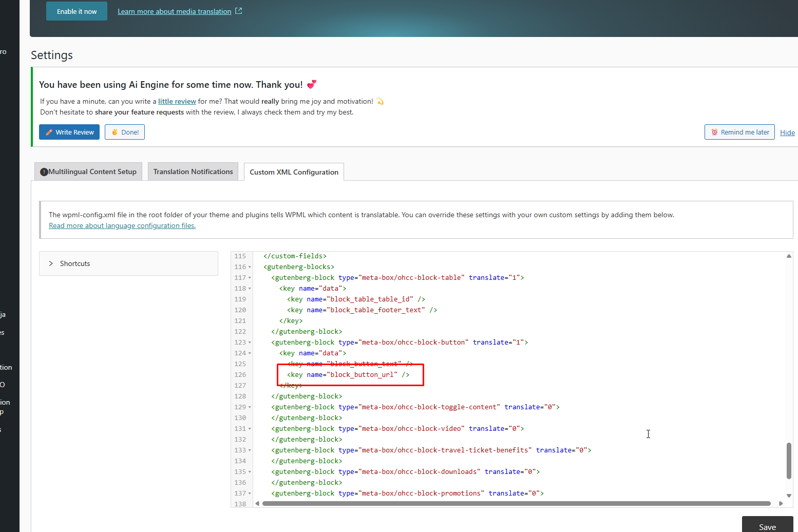
Task: Click the external link icon beside media translation
Action: click(x=238, y=11)
